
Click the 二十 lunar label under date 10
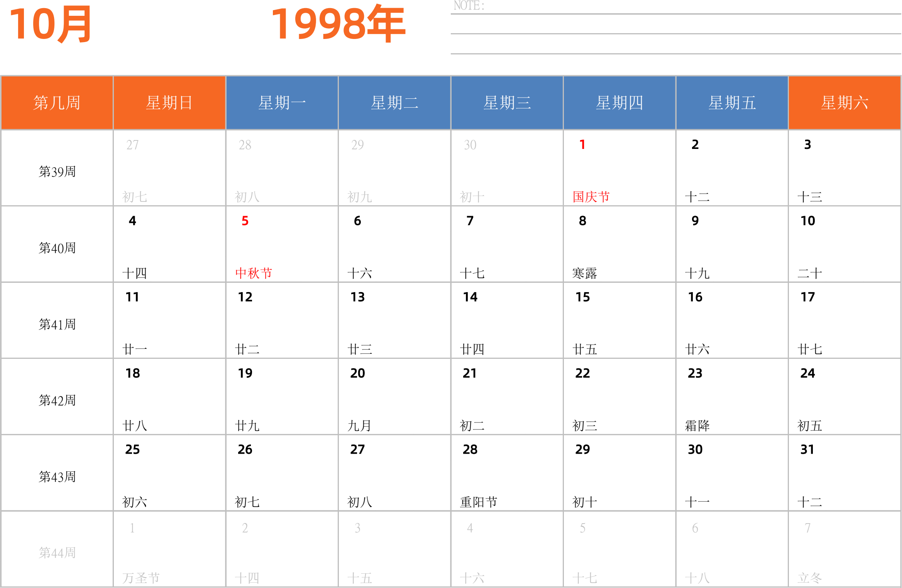[x=810, y=273]
